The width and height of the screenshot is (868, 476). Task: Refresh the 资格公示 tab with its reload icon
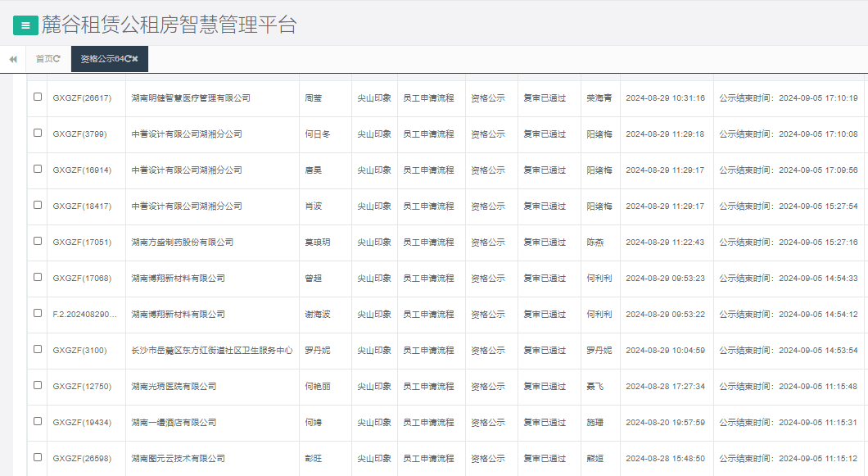(128, 58)
